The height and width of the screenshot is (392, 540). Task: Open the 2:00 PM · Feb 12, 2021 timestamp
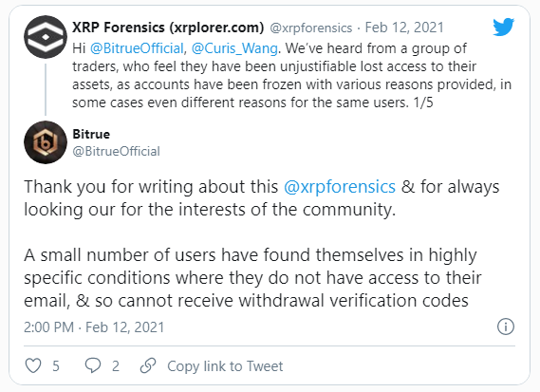click(94, 327)
